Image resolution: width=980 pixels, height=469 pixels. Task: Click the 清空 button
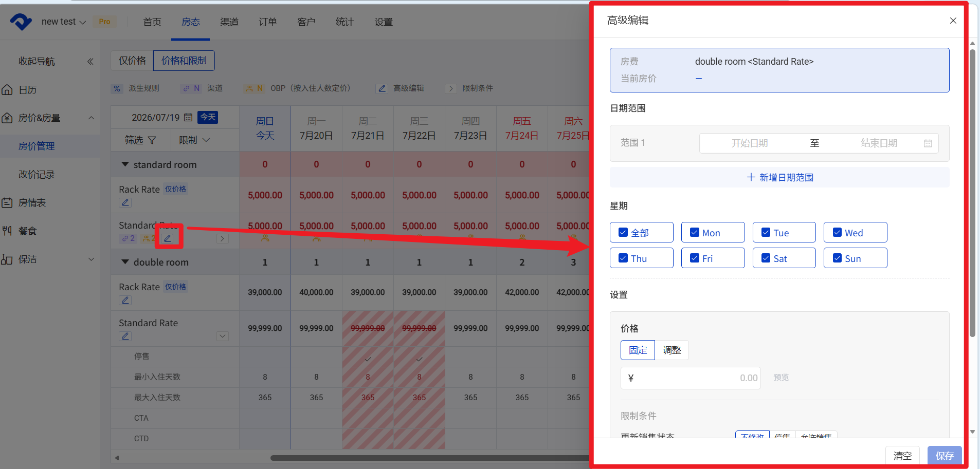click(902, 456)
